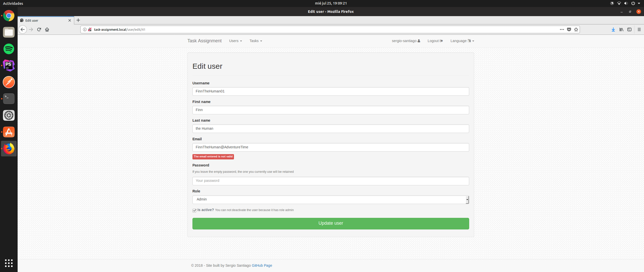The height and width of the screenshot is (272, 644).
Task: Expand the Role dropdown showing Admin
Action: (331, 199)
